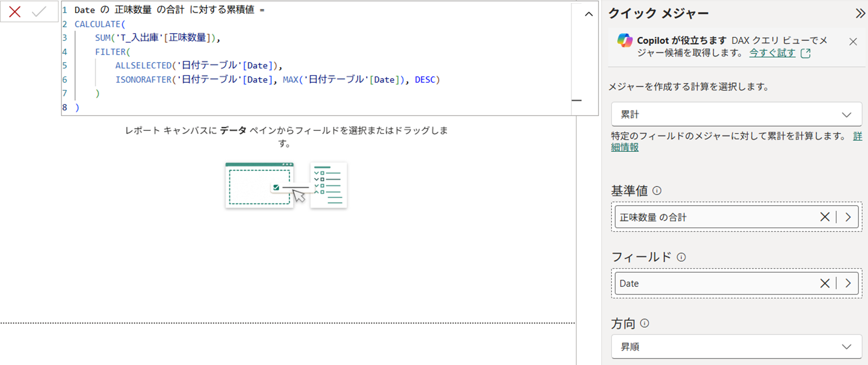This screenshot has height=365, width=868.
Task: Cancel the formula with the red X
Action: 15,12
